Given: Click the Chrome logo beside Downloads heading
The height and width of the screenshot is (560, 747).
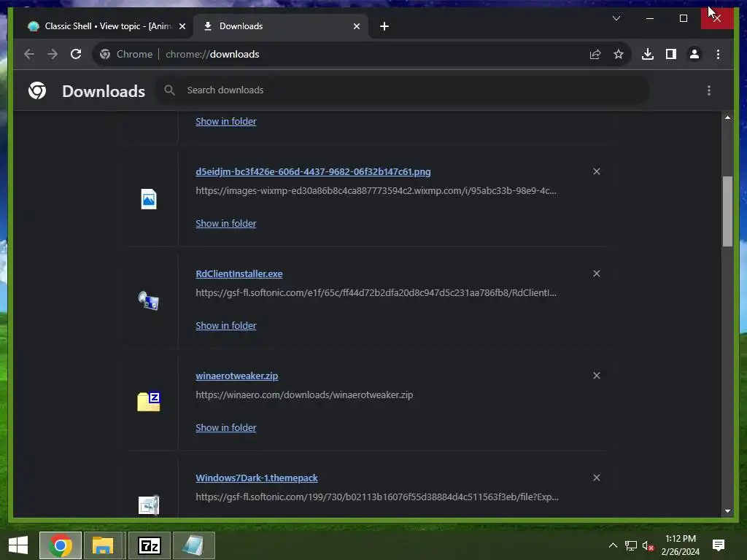Looking at the screenshot, I should (x=37, y=90).
